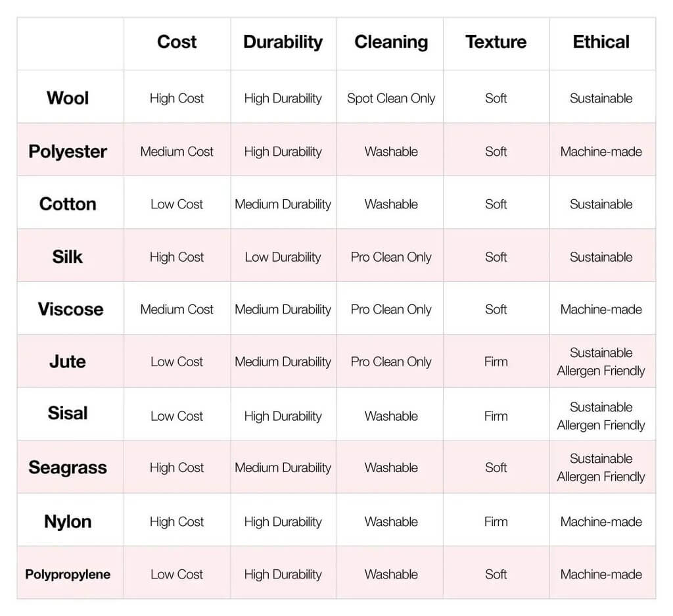Image resolution: width=673 pixels, height=616 pixels.
Task: Click the Cost column header
Action: [177, 42]
